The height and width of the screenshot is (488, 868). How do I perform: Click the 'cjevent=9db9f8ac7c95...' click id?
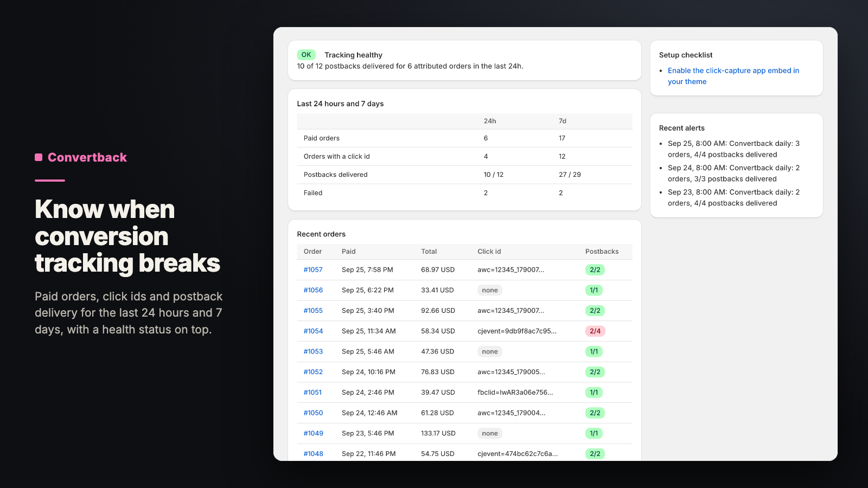point(517,331)
